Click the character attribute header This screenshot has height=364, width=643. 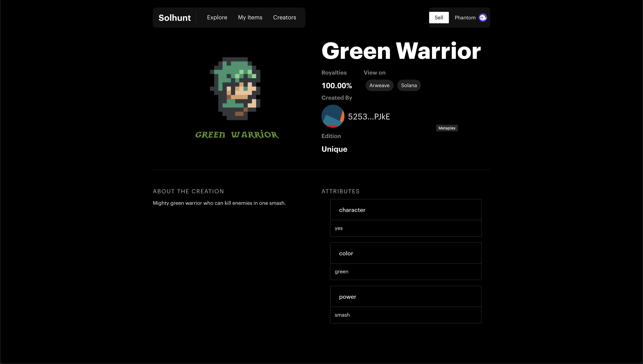click(x=352, y=210)
